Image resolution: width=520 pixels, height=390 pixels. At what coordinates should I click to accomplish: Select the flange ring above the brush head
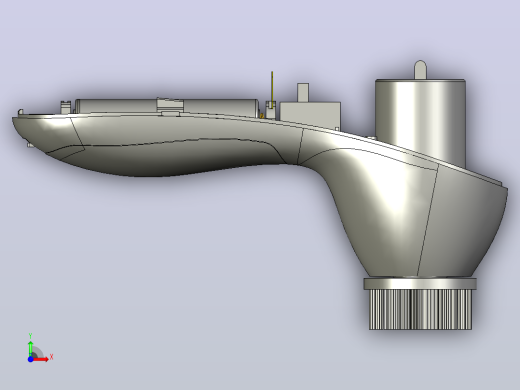[420, 284]
